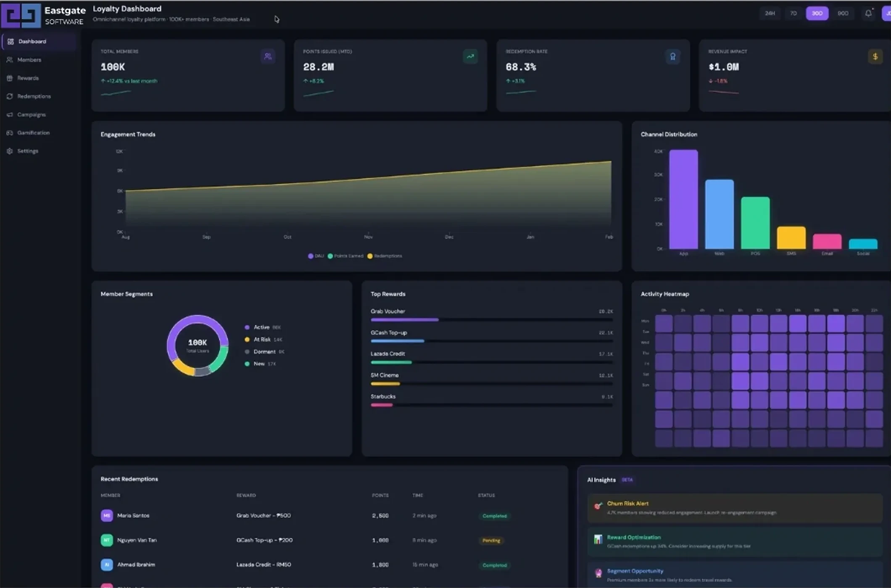
Task: Click the green POS bar in chart
Action: coord(755,223)
